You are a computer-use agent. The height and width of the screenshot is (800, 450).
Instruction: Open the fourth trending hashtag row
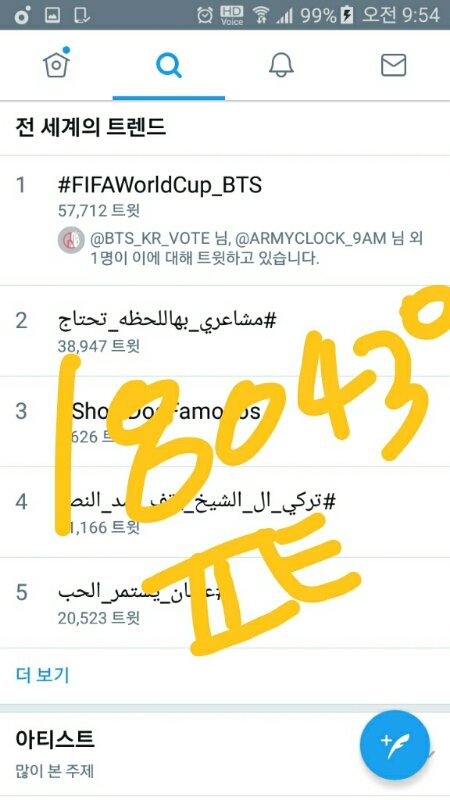(x=225, y=512)
